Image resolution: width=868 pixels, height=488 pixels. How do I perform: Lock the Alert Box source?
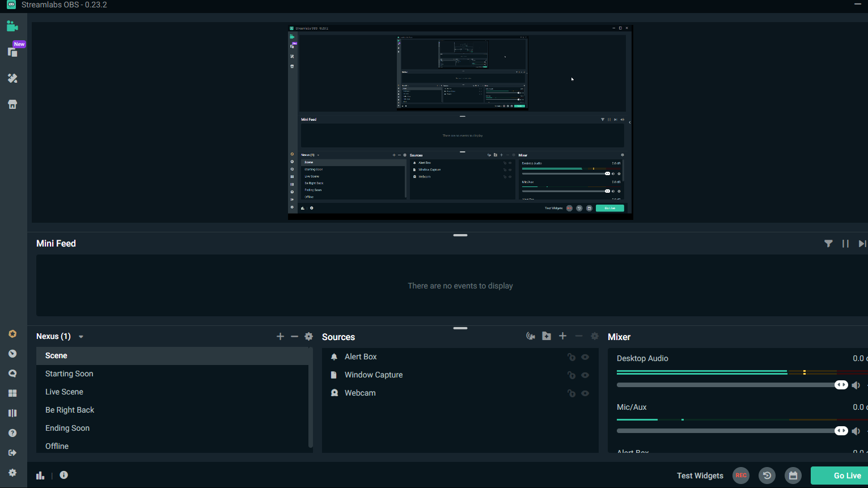(x=571, y=357)
